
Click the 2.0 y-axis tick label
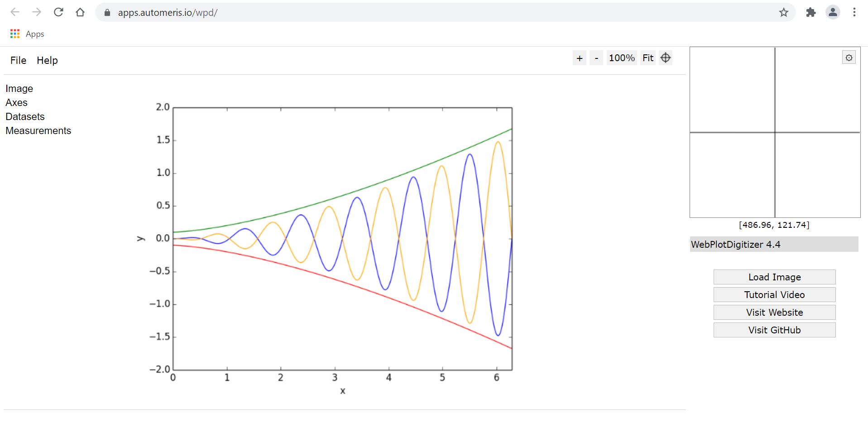point(163,107)
